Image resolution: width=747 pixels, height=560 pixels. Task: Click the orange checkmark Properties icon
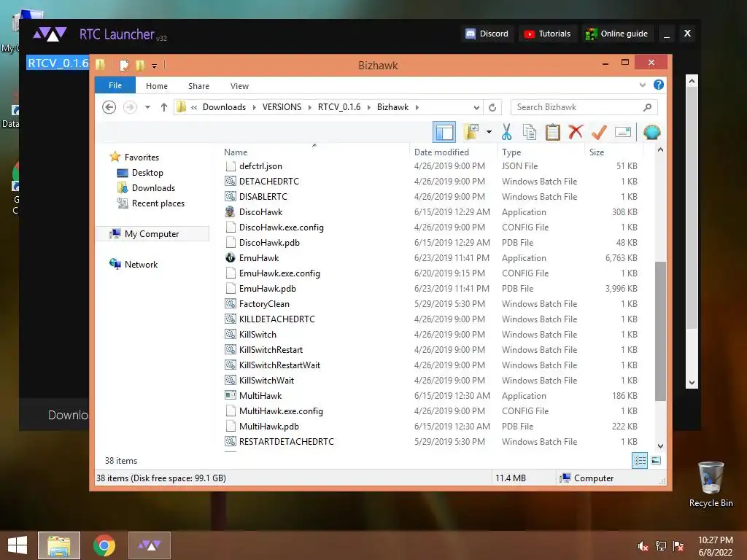[599, 132]
